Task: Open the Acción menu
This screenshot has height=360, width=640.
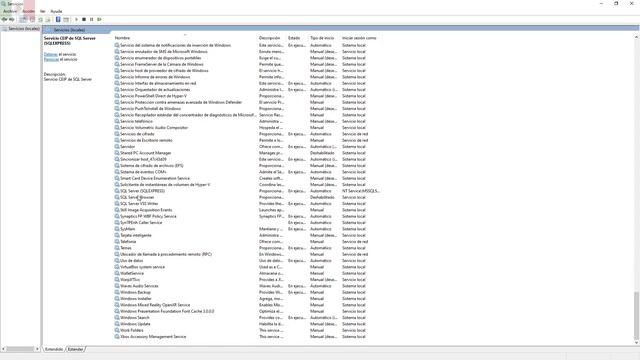Action: pos(29,11)
